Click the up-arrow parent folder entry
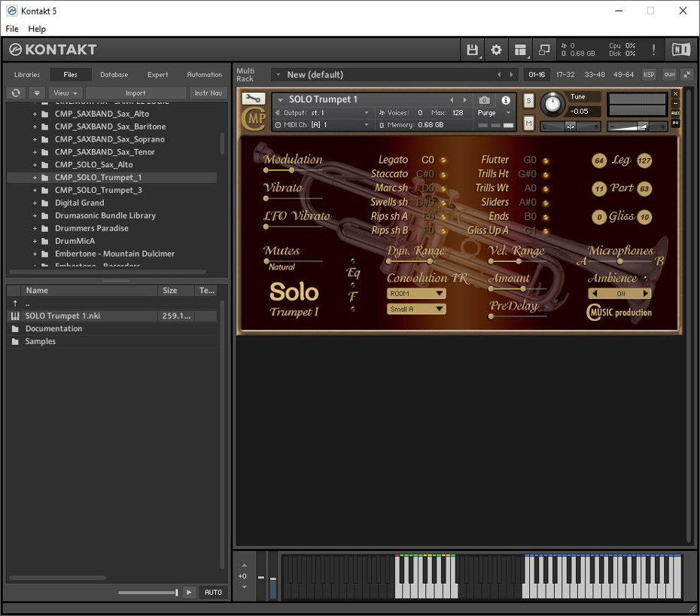 click(x=15, y=303)
